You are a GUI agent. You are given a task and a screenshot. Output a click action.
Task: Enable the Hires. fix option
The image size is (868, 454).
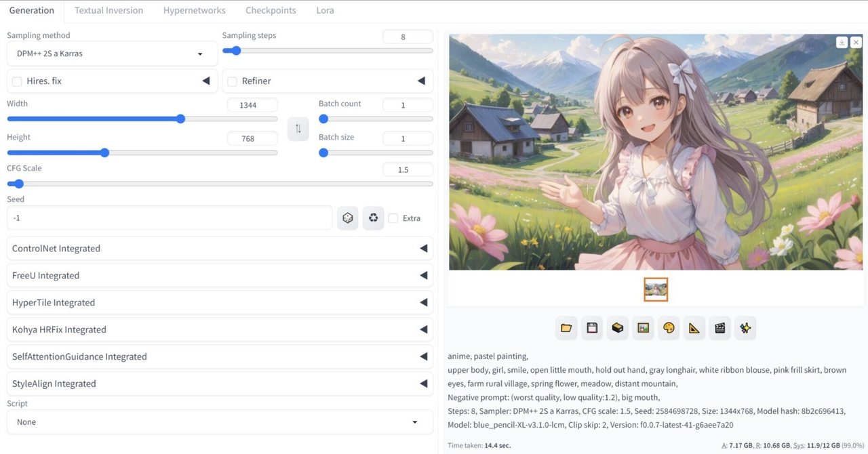point(17,81)
